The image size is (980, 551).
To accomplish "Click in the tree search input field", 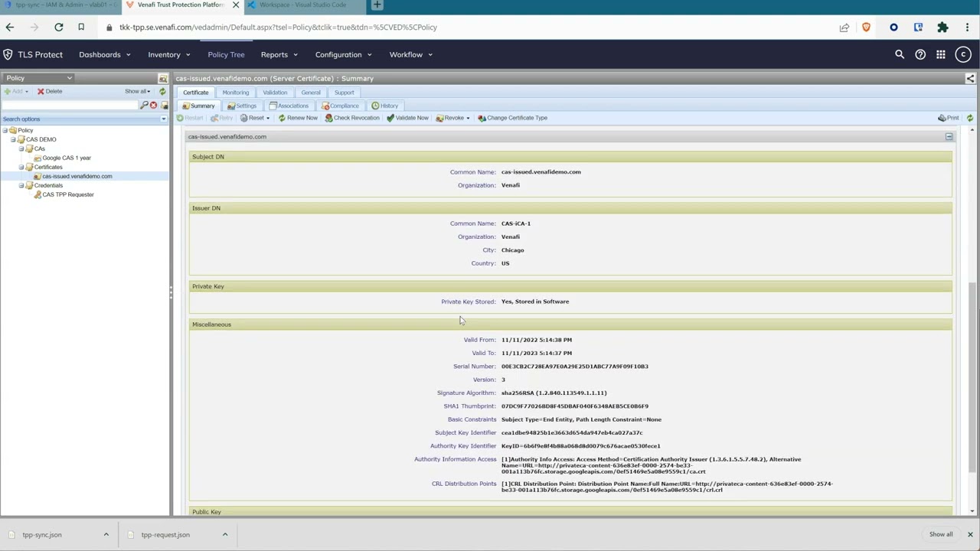I will coord(69,105).
